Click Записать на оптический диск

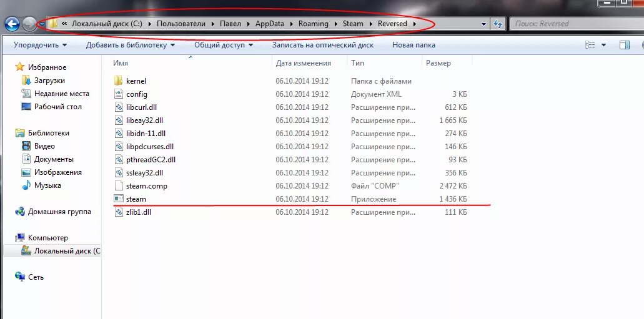click(323, 45)
